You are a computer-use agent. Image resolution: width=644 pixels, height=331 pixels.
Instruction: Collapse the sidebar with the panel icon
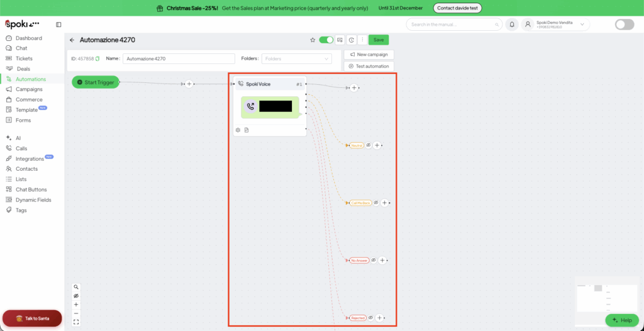point(58,24)
